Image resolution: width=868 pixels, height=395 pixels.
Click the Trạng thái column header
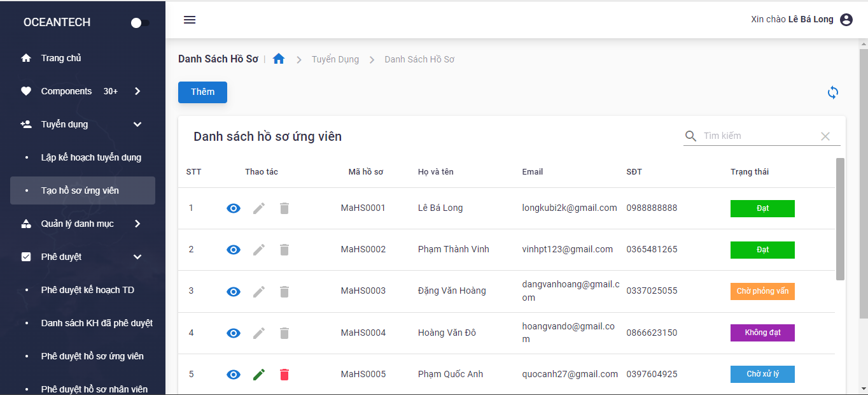pyautogui.click(x=750, y=172)
